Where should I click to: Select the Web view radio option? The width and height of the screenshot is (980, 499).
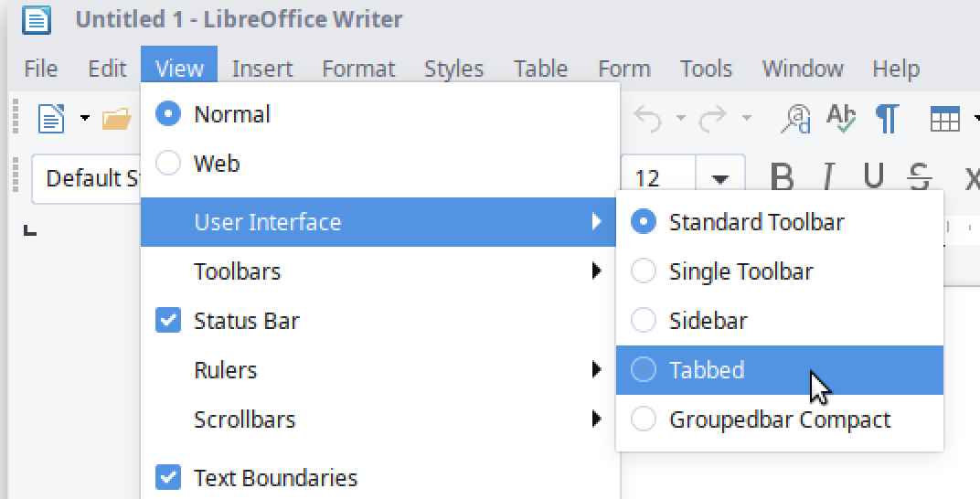pos(217,164)
